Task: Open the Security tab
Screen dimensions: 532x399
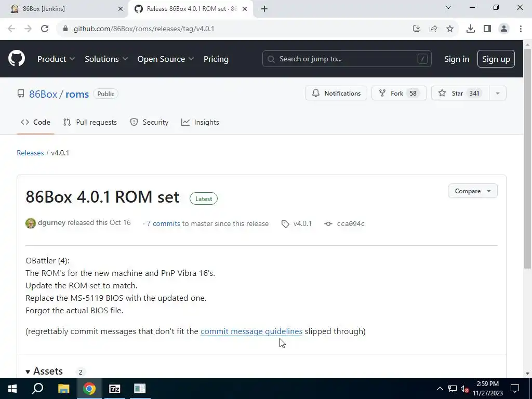Action: point(149,122)
